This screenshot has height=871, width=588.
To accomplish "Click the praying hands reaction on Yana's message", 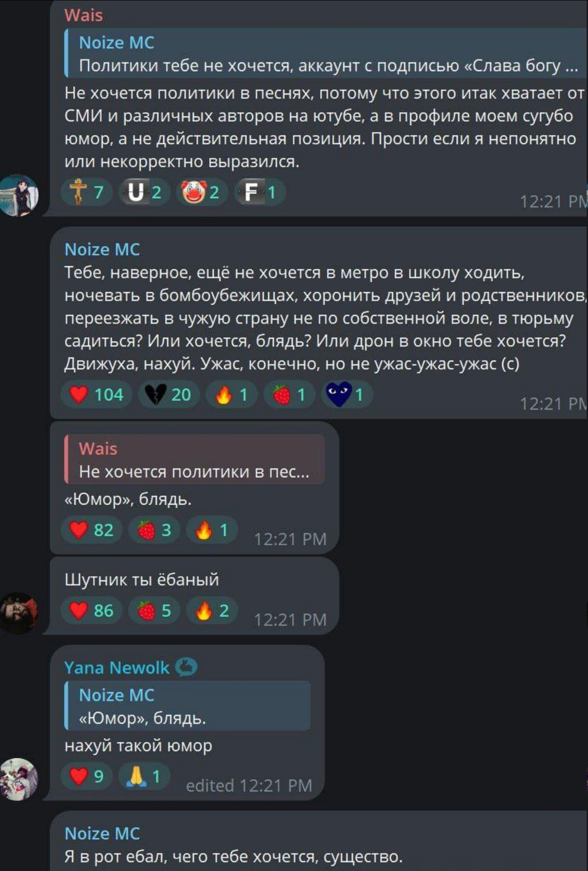I will tap(144, 777).
